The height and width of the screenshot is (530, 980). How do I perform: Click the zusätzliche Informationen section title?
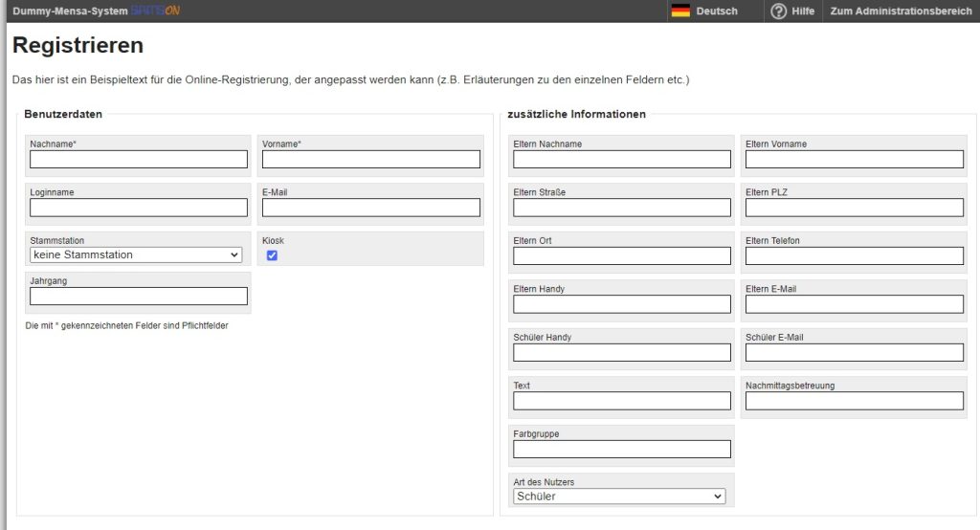click(x=576, y=114)
